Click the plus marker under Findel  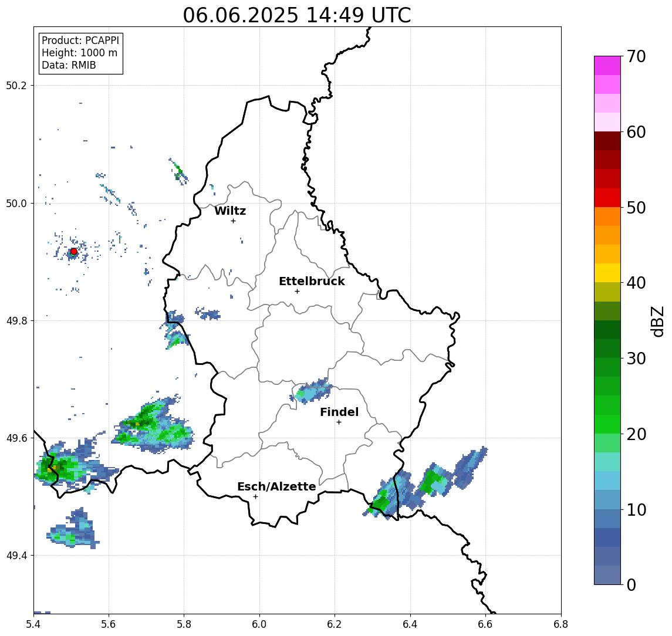point(339,422)
